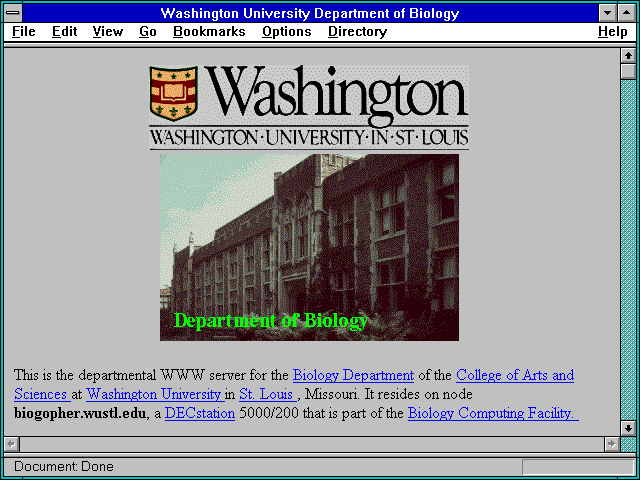Screen dimensions: 640x480
Task: Click the biogopher.wustl.edu bold text
Action: point(80,413)
